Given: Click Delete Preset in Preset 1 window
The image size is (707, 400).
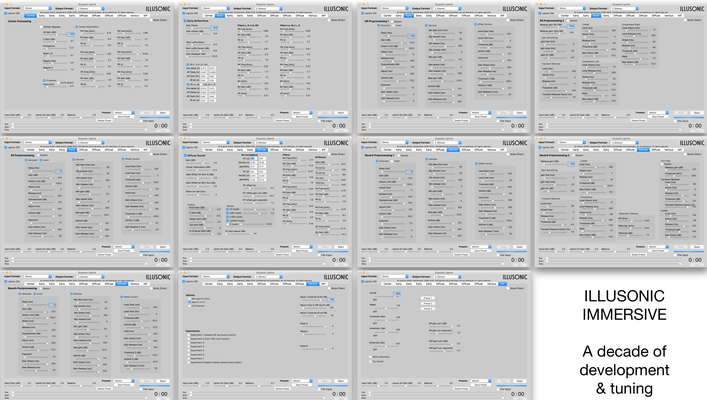Looking at the screenshot, I should tap(461, 388).
